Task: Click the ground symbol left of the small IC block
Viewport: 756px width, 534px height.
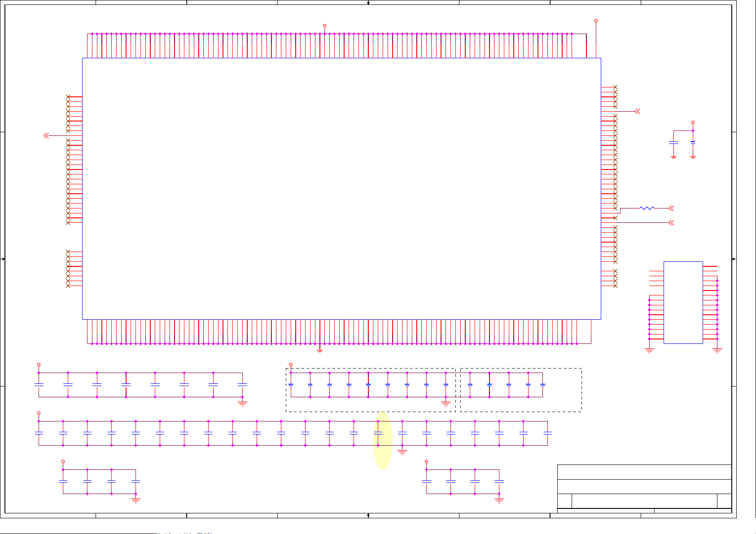Action: [649, 351]
